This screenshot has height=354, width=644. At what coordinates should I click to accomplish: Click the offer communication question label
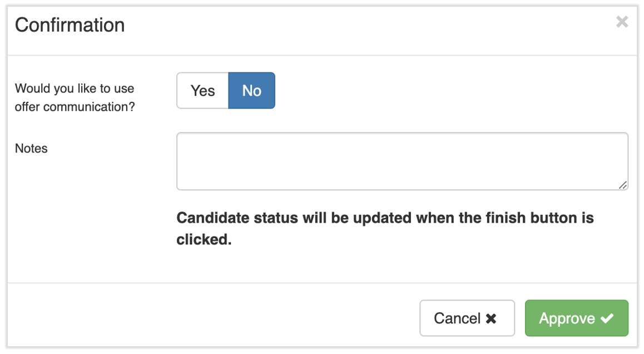click(x=75, y=97)
